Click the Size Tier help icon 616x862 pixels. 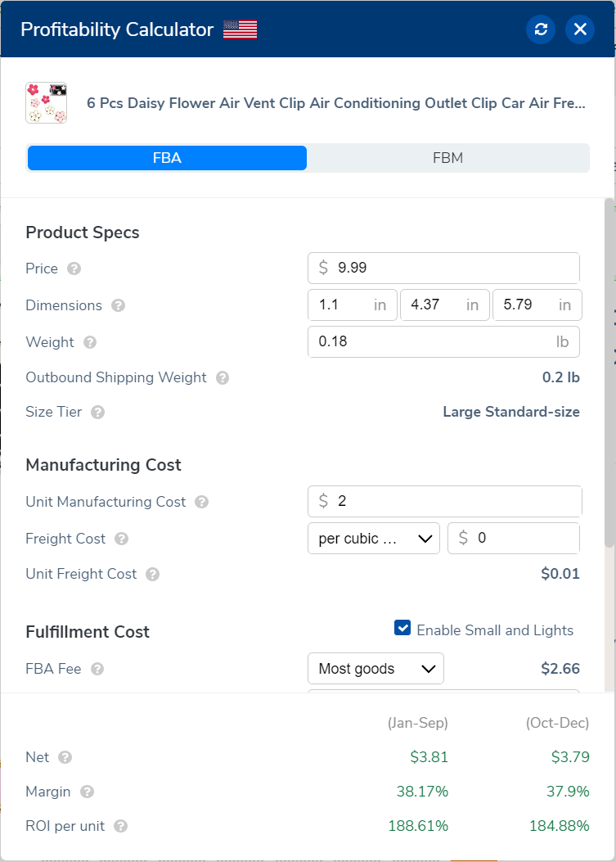coord(98,413)
